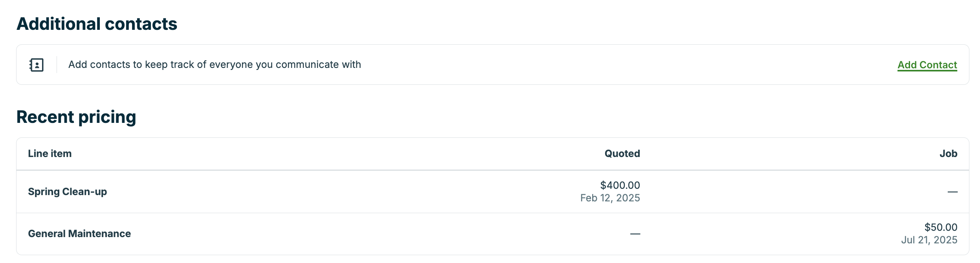This screenshot has width=980, height=263.
Task: Click the $400.00 quoted price
Action: click(x=621, y=185)
